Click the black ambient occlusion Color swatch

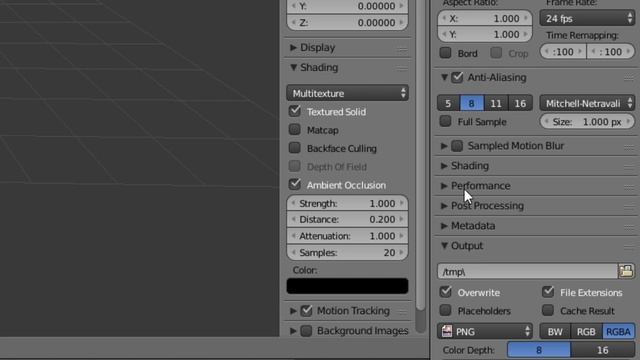(x=347, y=286)
